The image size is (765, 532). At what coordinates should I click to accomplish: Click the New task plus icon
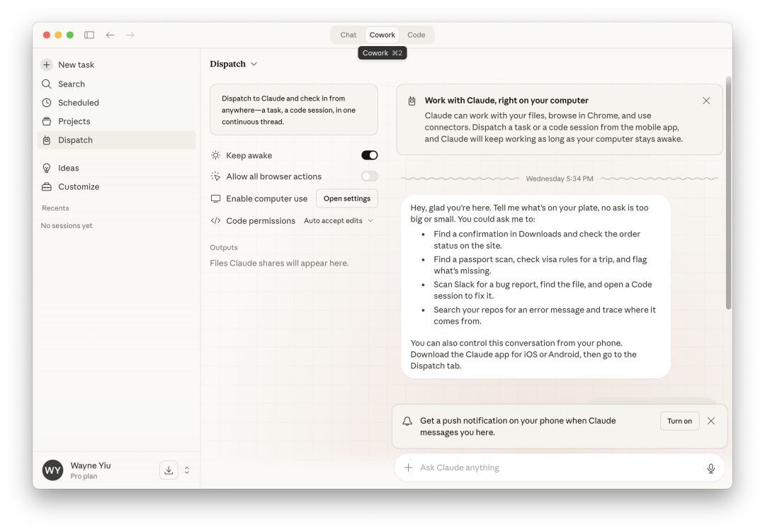pyautogui.click(x=47, y=64)
